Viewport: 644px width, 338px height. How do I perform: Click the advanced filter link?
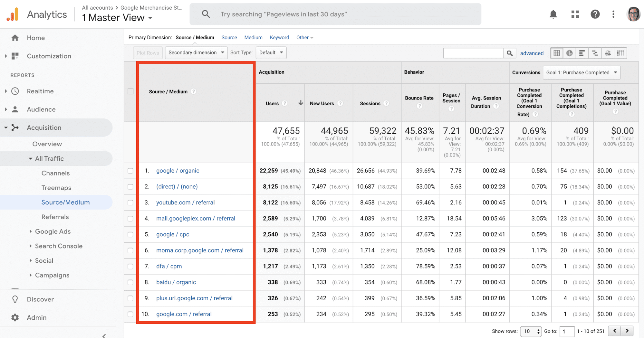[x=532, y=53]
